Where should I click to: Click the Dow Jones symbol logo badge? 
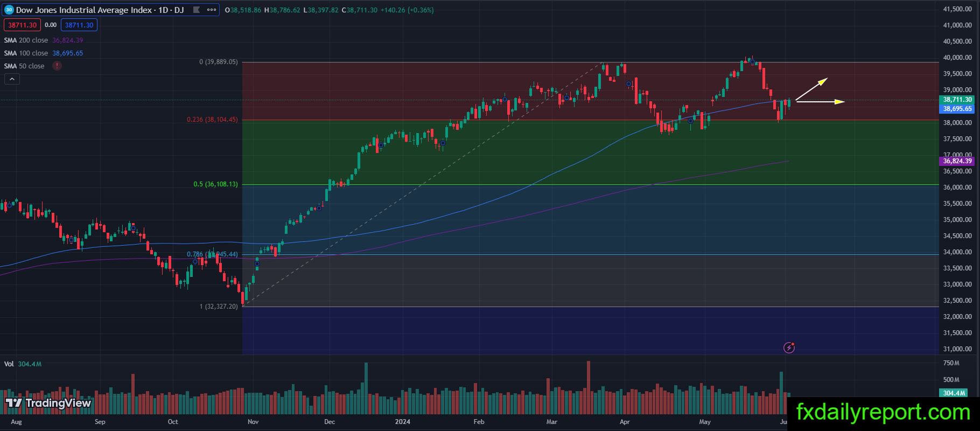[9, 10]
